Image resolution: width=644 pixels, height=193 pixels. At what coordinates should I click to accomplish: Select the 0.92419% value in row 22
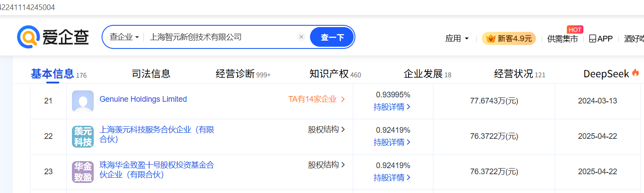(393, 130)
